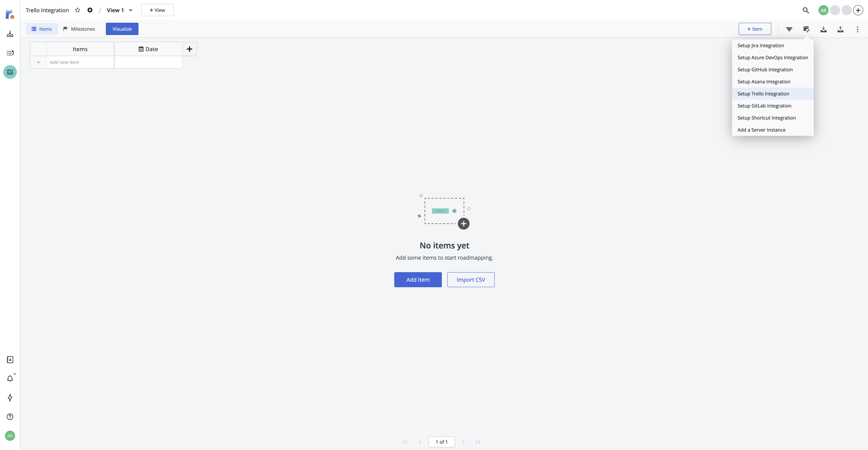
Task: Click the download icon in top toolbar
Action: click(x=823, y=29)
